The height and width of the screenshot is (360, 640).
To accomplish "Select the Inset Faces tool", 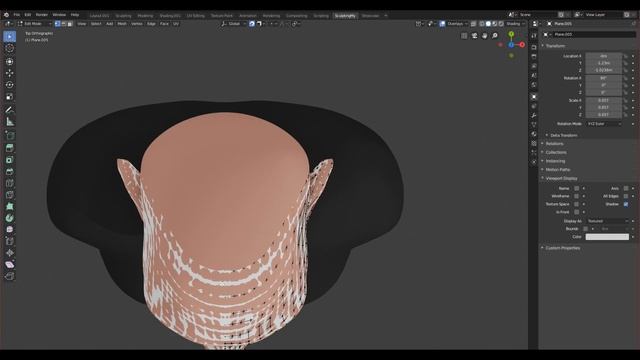I will point(10,160).
